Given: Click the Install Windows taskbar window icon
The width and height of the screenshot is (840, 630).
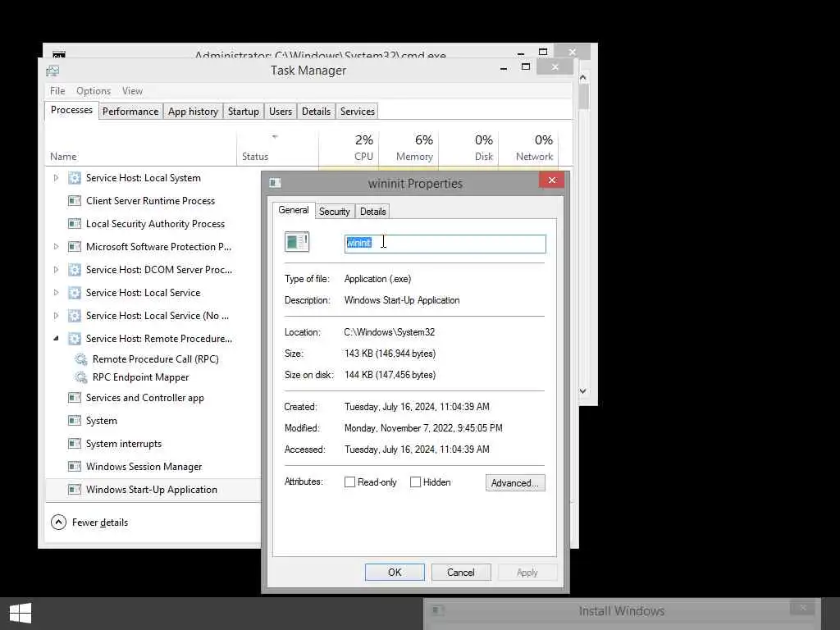Looking at the screenshot, I should pos(438,610).
